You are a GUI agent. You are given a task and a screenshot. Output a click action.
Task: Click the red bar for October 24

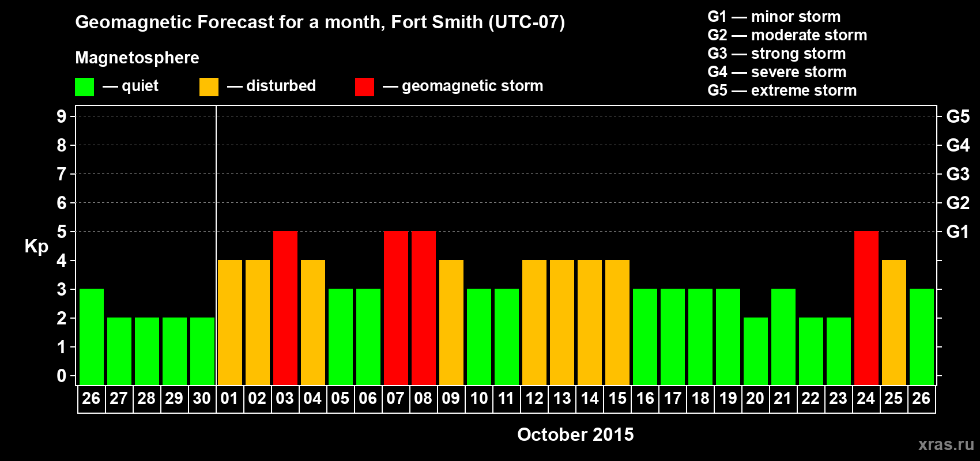pos(866,308)
